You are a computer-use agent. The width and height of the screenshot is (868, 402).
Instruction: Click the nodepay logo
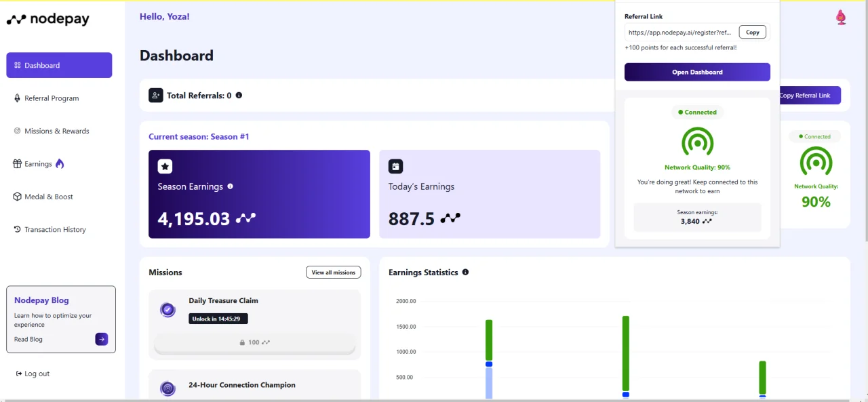pos(47,19)
